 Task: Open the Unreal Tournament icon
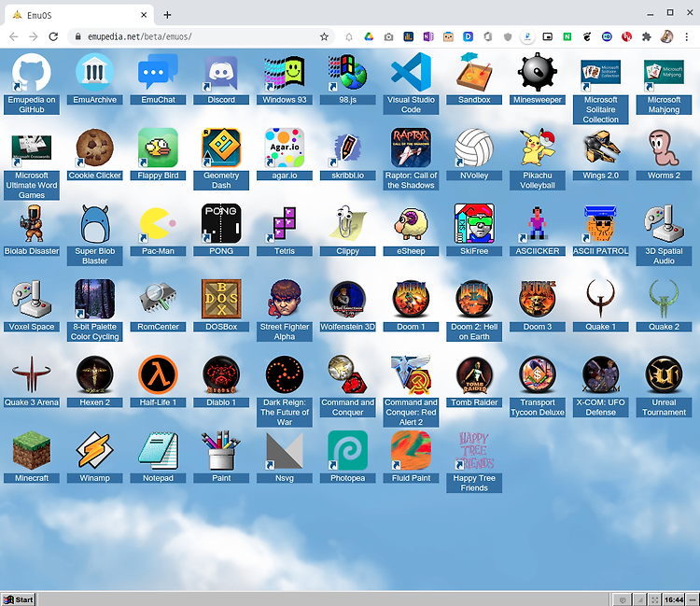[664, 375]
